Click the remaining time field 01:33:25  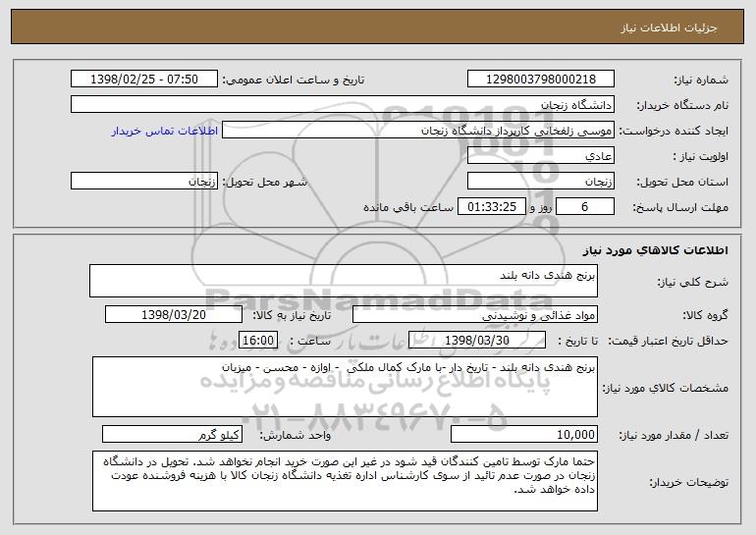click(x=491, y=207)
